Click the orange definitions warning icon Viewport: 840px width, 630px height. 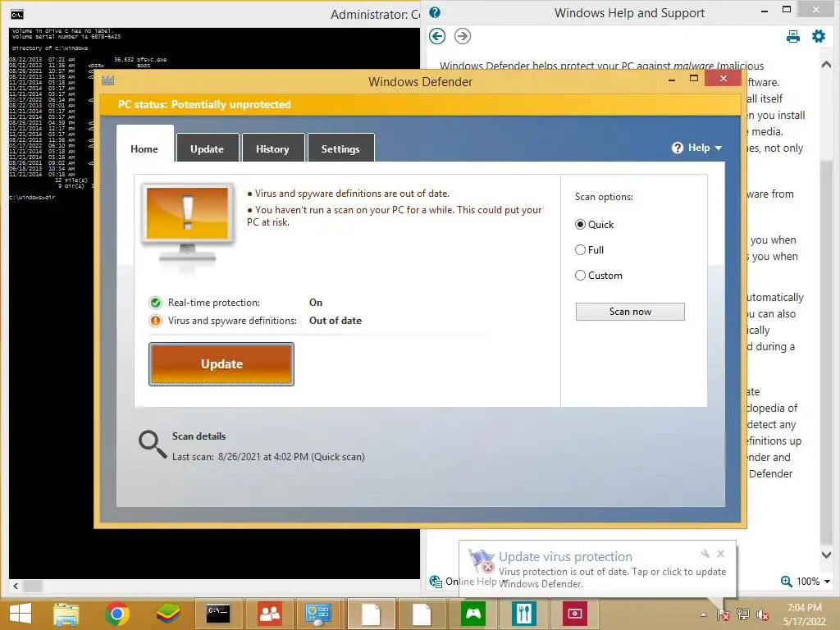click(155, 321)
